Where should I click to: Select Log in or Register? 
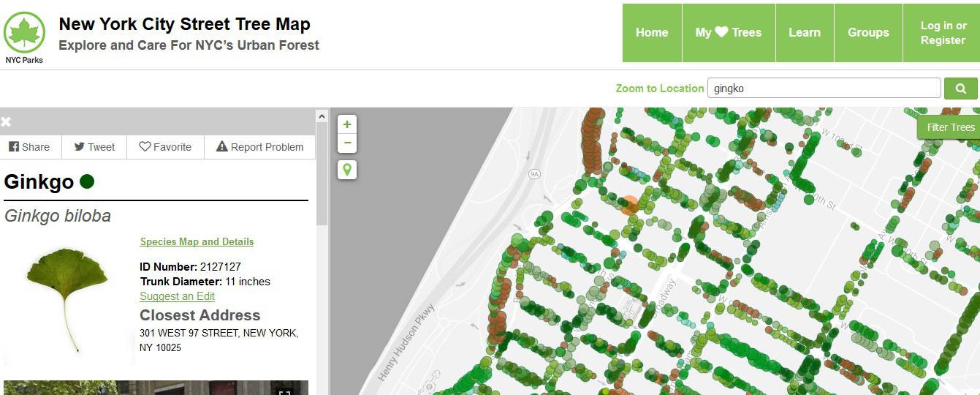(x=943, y=33)
